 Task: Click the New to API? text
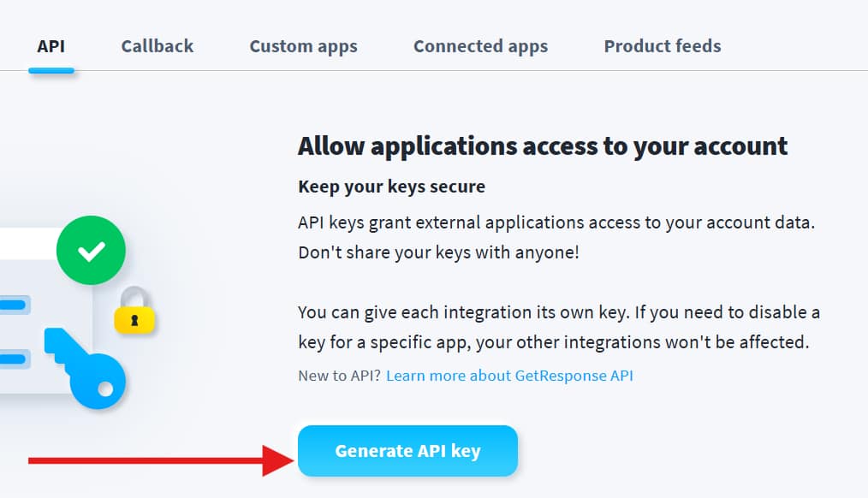point(339,376)
